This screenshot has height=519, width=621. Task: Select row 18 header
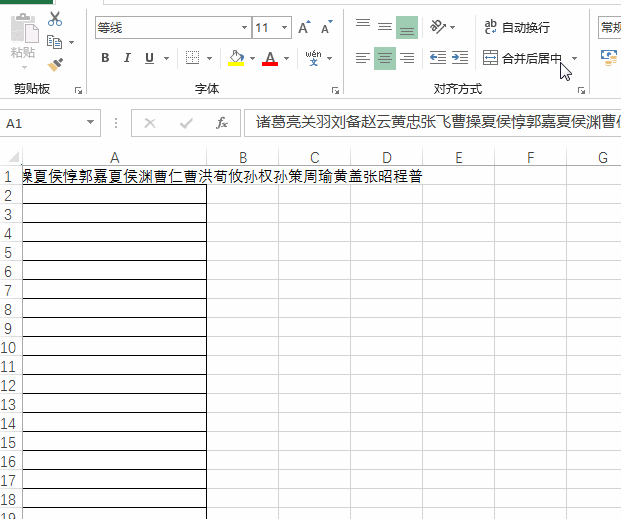(x=9, y=499)
